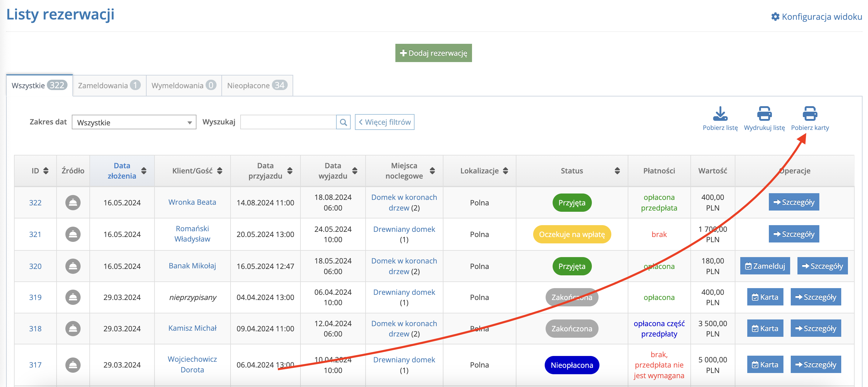This screenshot has height=387, width=868.
Task: Open client Banak Mikołaj link
Action: click(x=192, y=266)
